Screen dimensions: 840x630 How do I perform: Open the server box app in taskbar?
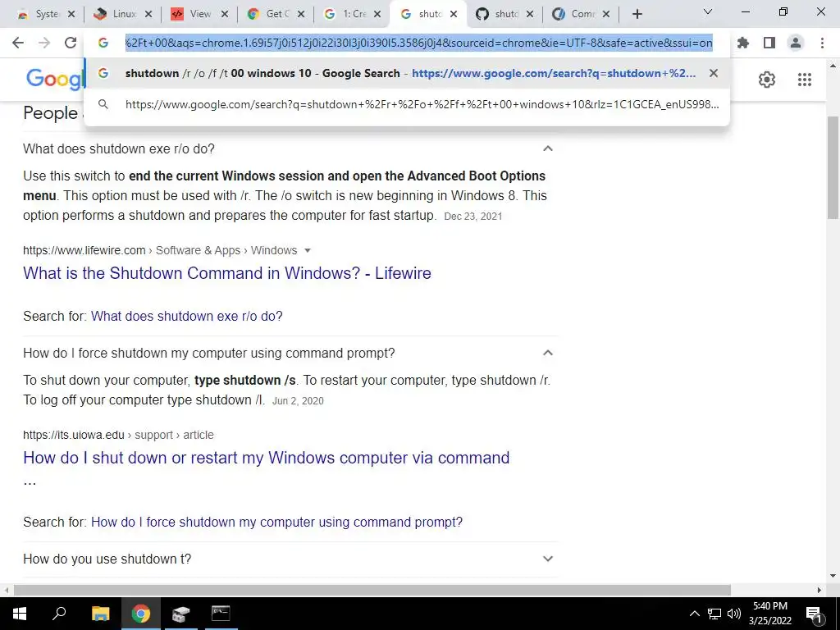point(181,614)
